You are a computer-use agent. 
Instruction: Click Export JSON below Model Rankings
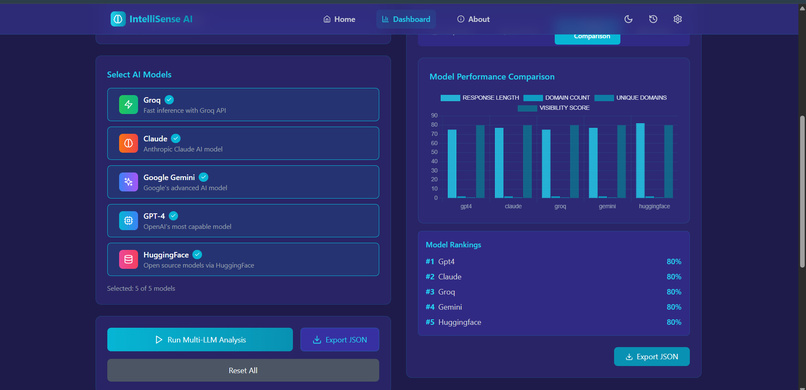[x=652, y=357]
